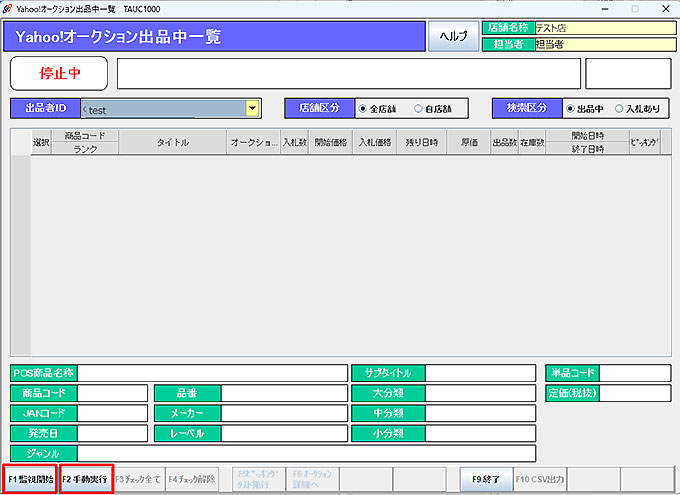
Task: Click the POS商品名称 text field
Action: [211, 373]
